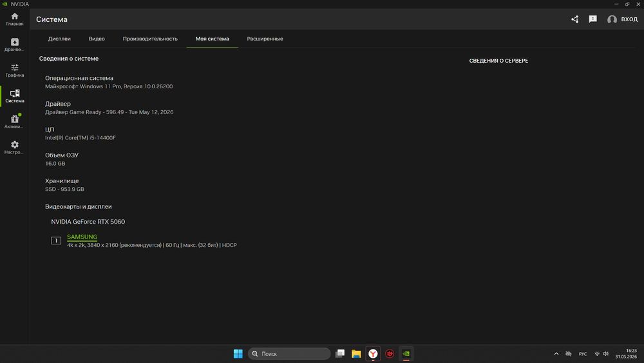644x363 pixels.
Task: Open File Explorer from the taskbar
Action: pos(356,353)
